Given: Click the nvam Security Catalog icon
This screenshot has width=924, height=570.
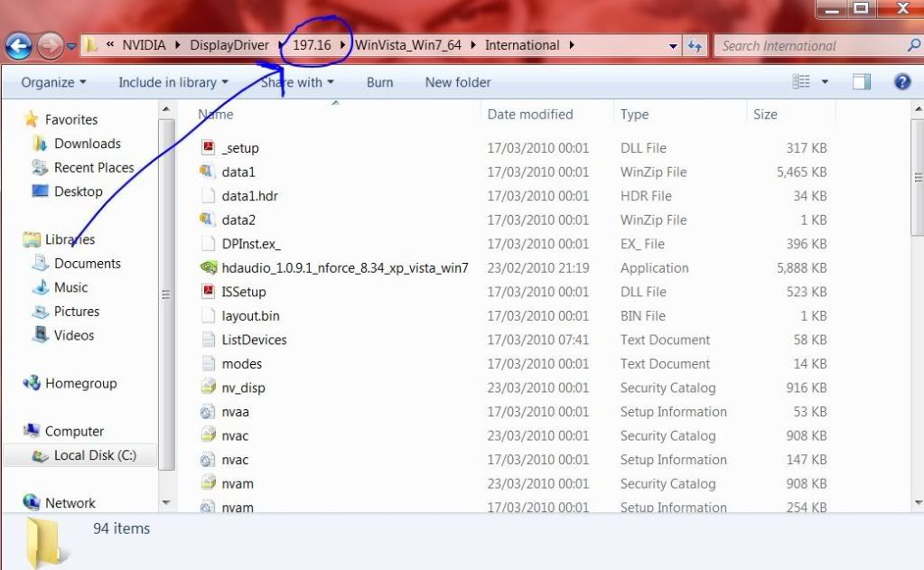Looking at the screenshot, I should coord(208,483).
